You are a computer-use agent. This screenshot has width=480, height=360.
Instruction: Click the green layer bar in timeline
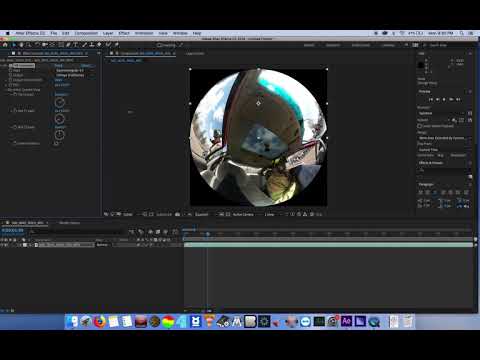pos(328,245)
